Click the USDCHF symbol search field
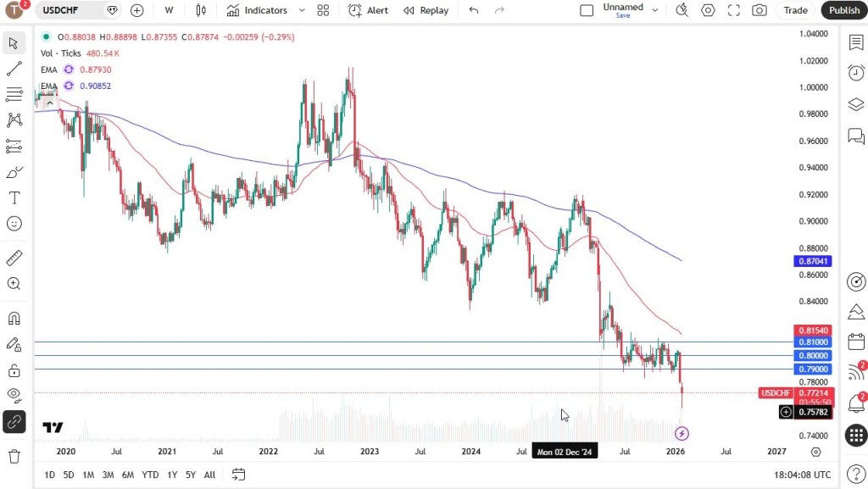The image size is (868, 489). (x=68, y=10)
